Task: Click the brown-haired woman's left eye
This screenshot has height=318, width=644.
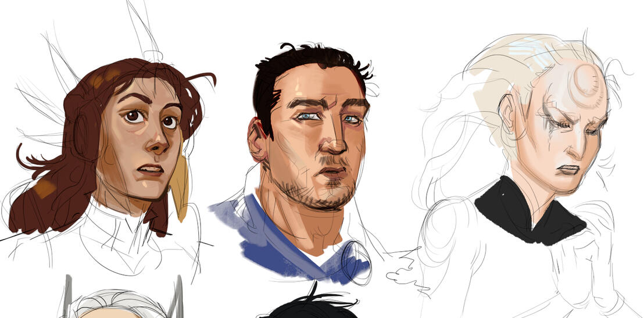Action: point(134,116)
